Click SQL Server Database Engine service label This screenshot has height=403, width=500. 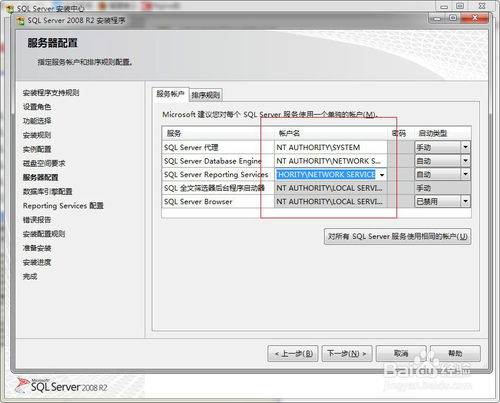pos(213,161)
